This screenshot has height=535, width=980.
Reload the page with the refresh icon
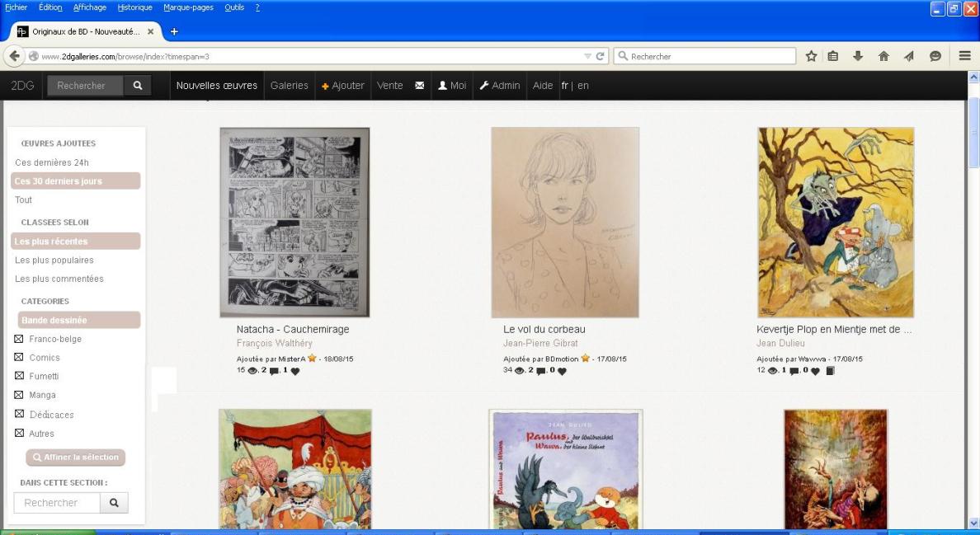[601, 56]
